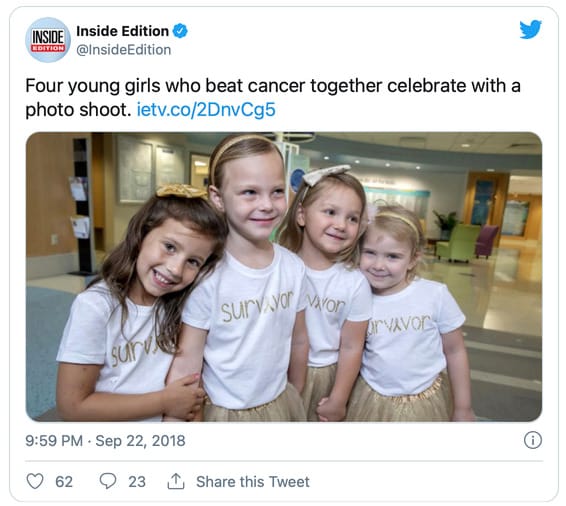Open replies via speech bubble icon

click(x=108, y=481)
